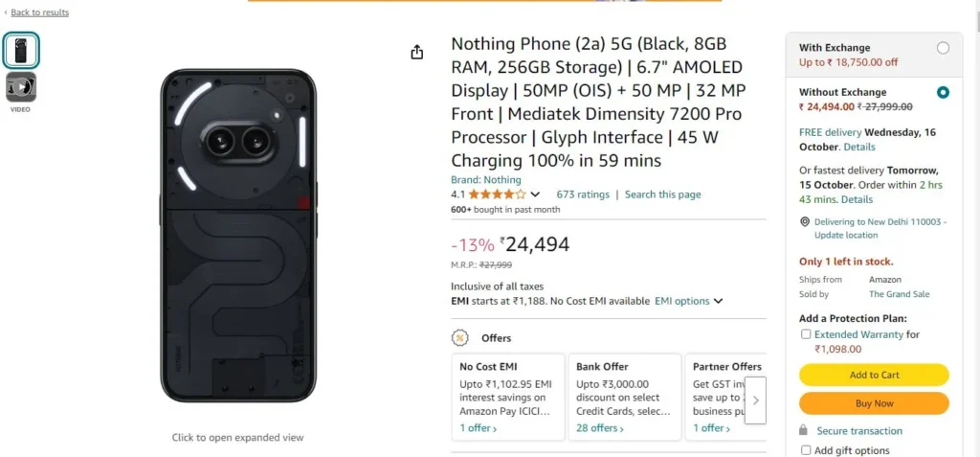The image size is (980, 457).
Task: Click the Buy Now button
Action: point(874,403)
